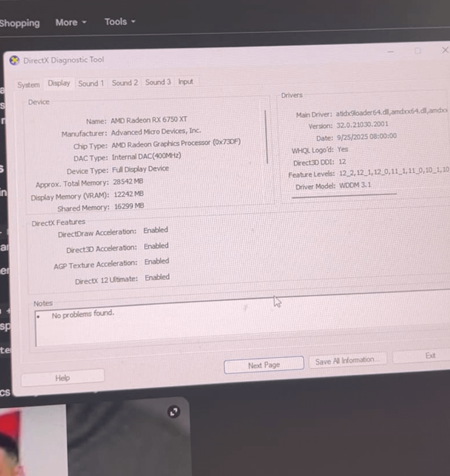Close the DirectX Diagnostic Tool window
The width and height of the screenshot is (450, 476).
(x=445, y=50)
